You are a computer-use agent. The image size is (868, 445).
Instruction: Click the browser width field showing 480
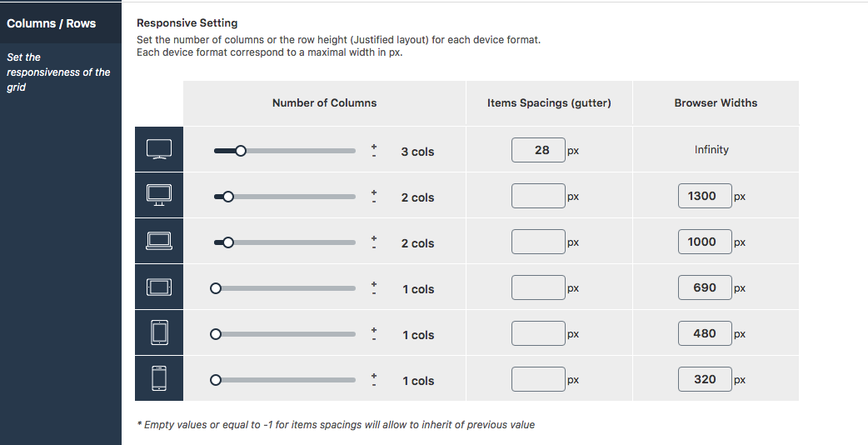tap(705, 333)
